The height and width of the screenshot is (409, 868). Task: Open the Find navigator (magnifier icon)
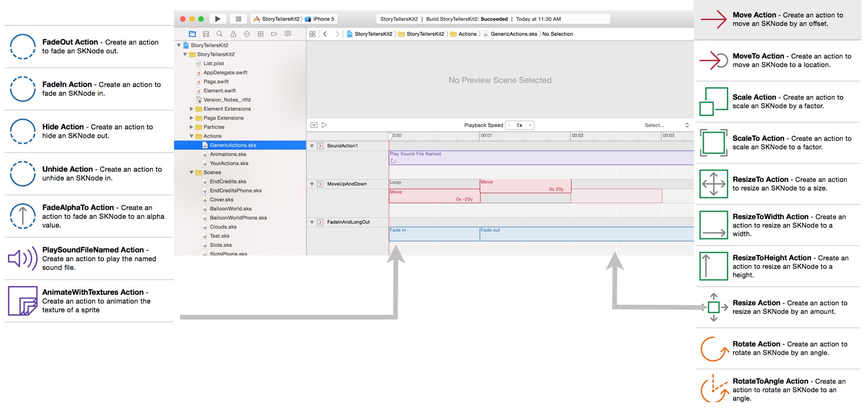pyautogui.click(x=220, y=34)
